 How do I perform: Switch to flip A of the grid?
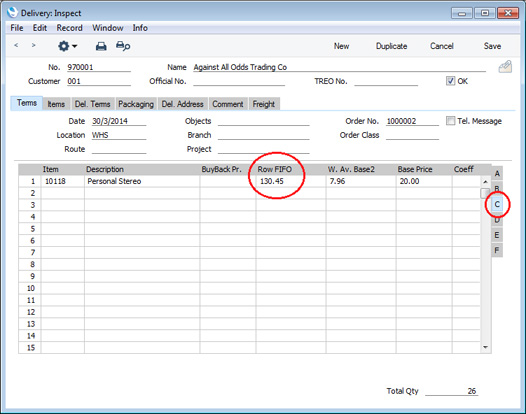tap(497, 173)
